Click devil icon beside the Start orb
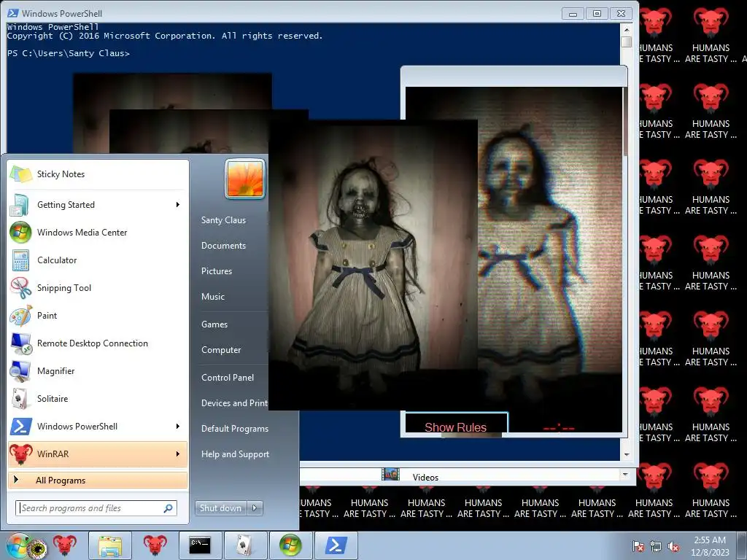The height and width of the screenshot is (560, 747). click(x=65, y=545)
